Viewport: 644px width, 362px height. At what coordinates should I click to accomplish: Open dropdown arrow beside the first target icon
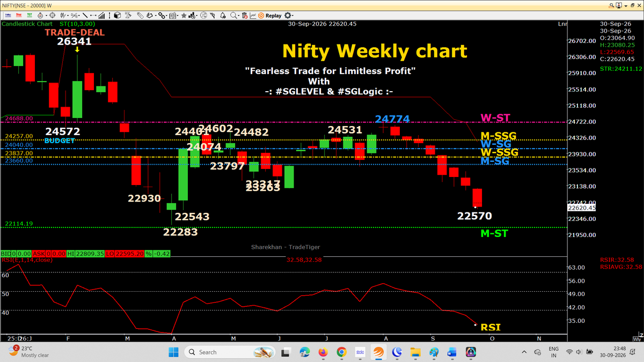coord(46,16)
